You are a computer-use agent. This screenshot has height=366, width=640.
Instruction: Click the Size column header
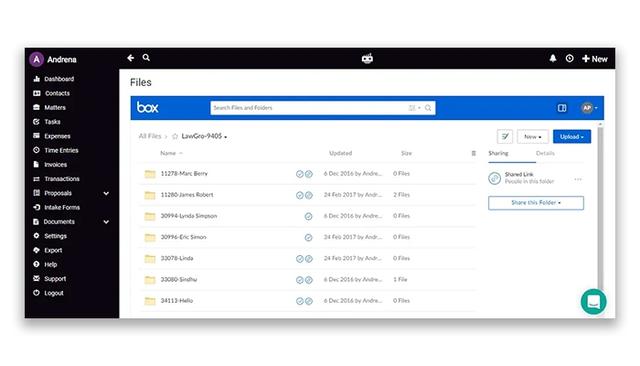tap(406, 153)
